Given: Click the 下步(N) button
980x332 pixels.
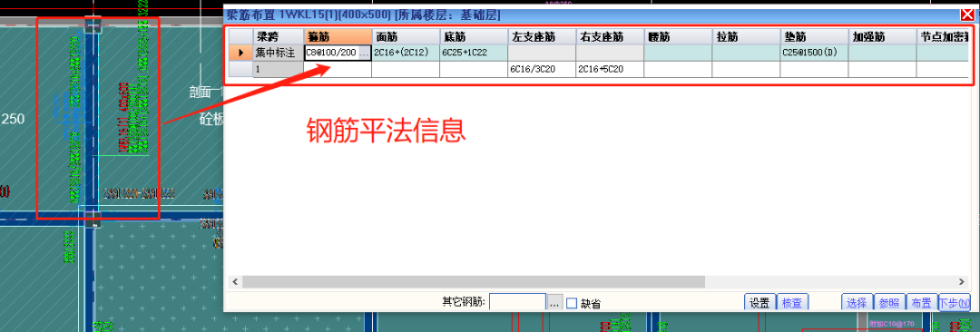Looking at the screenshot, I should coord(955,303).
